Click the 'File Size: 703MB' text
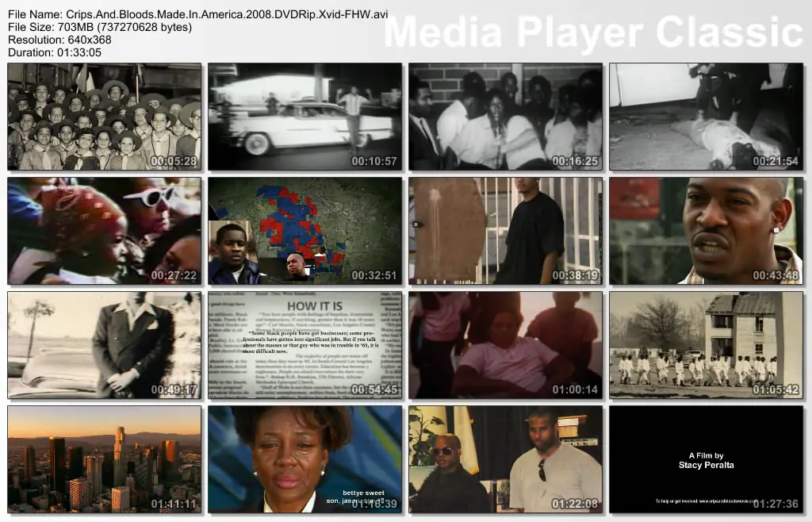 coord(100,27)
